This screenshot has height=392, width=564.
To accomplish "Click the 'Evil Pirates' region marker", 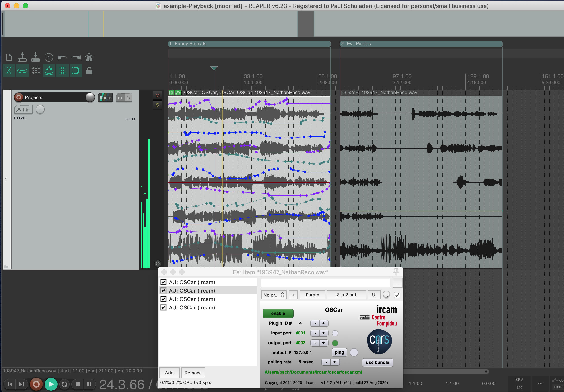I will click(421, 44).
